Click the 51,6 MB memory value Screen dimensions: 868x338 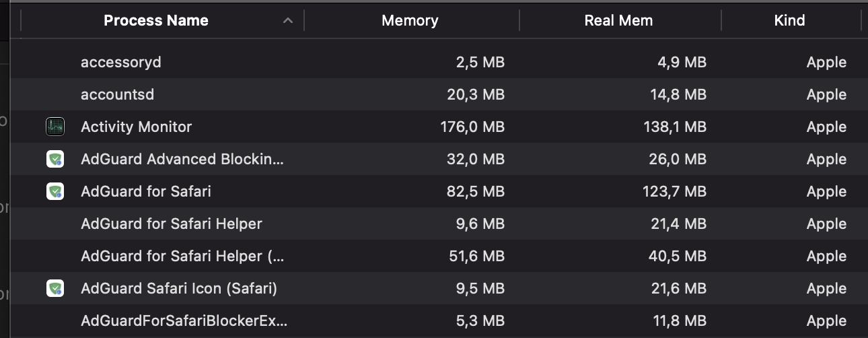[476, 257]
